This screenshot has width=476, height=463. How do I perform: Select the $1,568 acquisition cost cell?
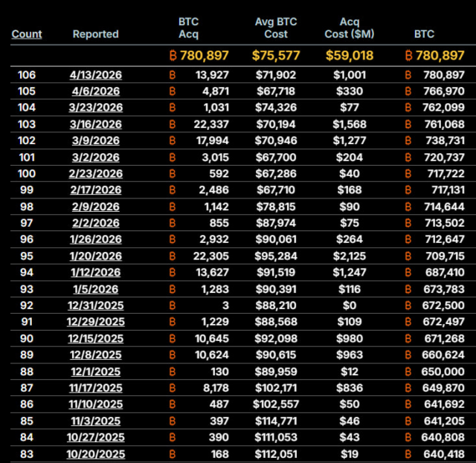(x=350, y=124)
